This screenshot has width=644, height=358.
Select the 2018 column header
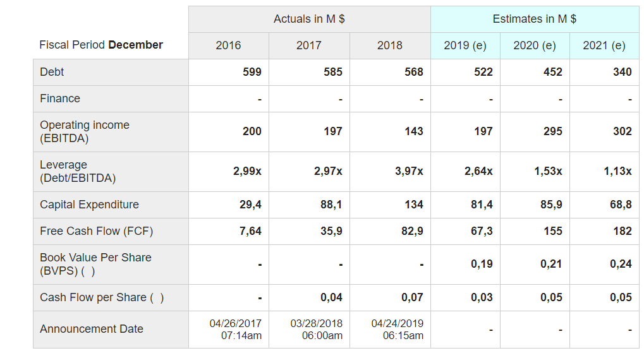click(x=389, y=45)
